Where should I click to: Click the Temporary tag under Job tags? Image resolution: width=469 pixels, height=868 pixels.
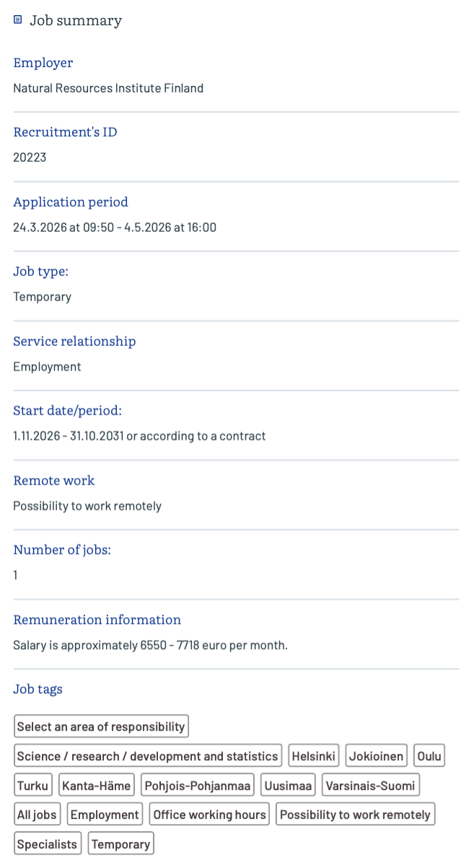pyautogui.click(x=121, y=844)
